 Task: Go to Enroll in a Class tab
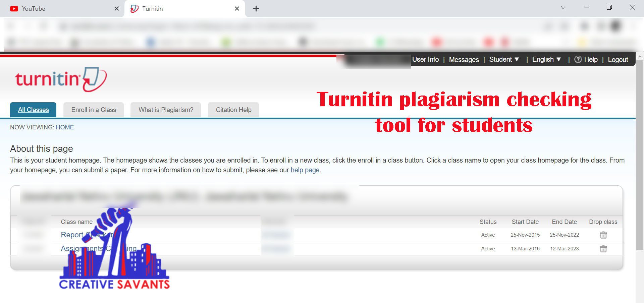[x=94, y=110]
